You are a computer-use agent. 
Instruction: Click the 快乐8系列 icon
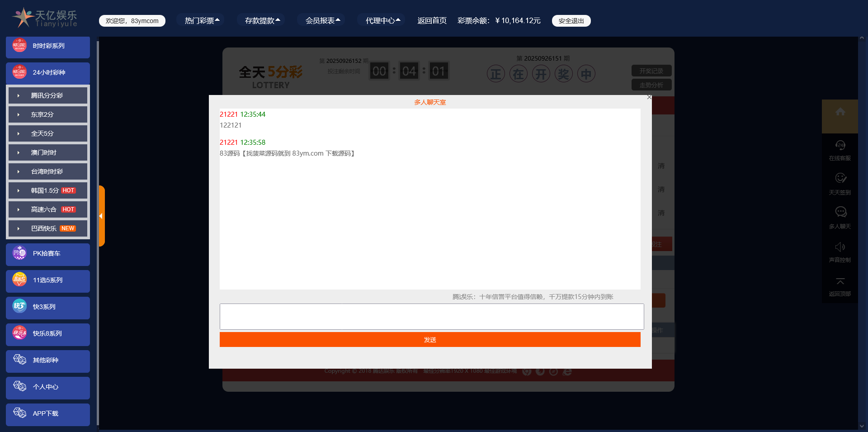tap(19, 333)
